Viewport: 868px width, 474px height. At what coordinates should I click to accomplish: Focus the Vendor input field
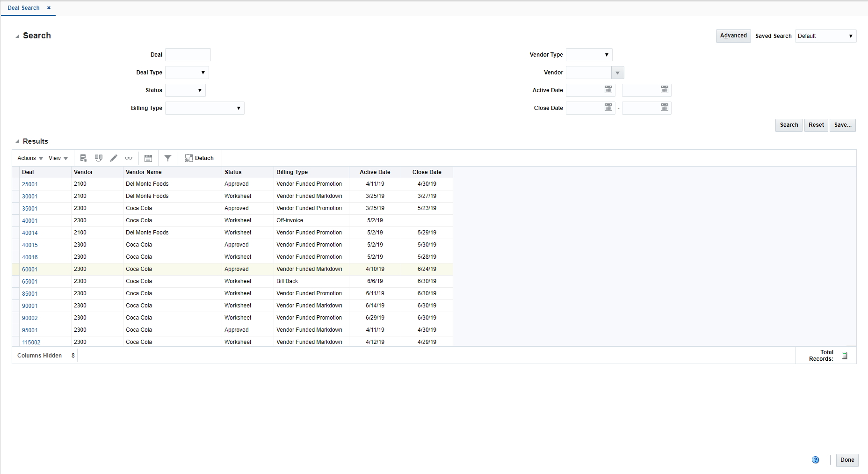pyautogui.click(x=589, y=73)
